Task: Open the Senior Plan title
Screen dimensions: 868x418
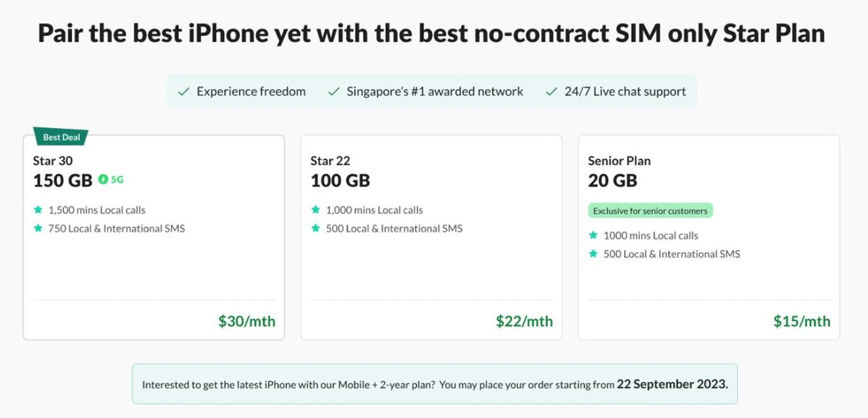Action: pyautogui.click(x=619, y=160)
